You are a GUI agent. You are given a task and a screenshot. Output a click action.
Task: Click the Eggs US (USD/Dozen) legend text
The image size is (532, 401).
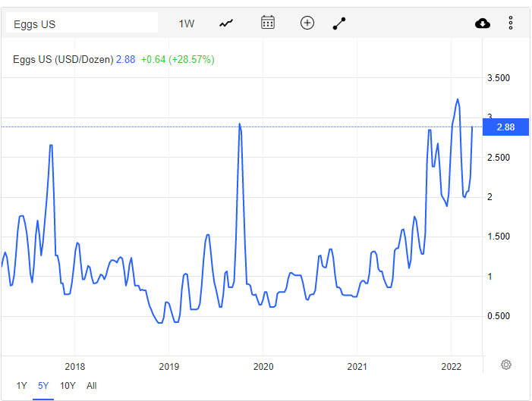[x=63, y=60]
